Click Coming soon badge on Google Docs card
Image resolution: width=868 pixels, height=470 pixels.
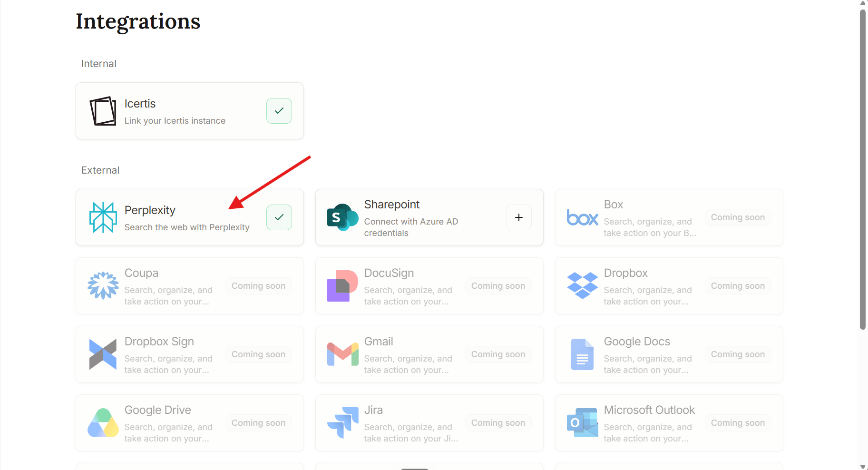click(x=738, y=354)
